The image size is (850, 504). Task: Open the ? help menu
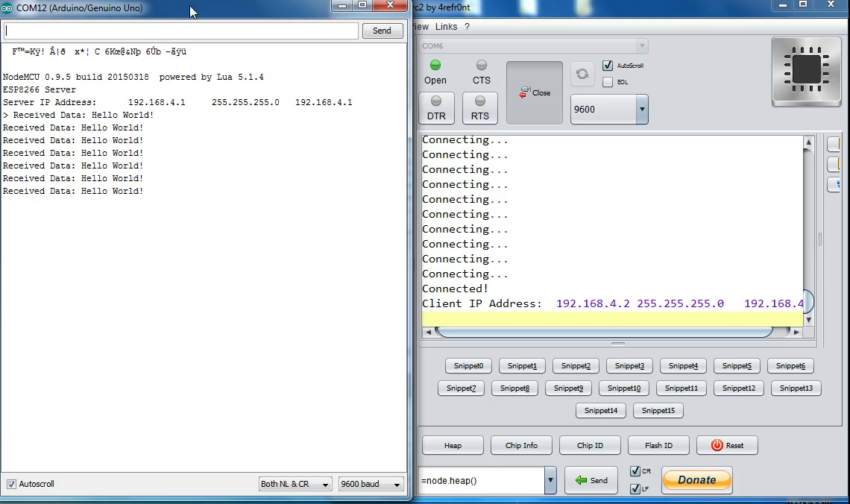(x=466, y=26)
